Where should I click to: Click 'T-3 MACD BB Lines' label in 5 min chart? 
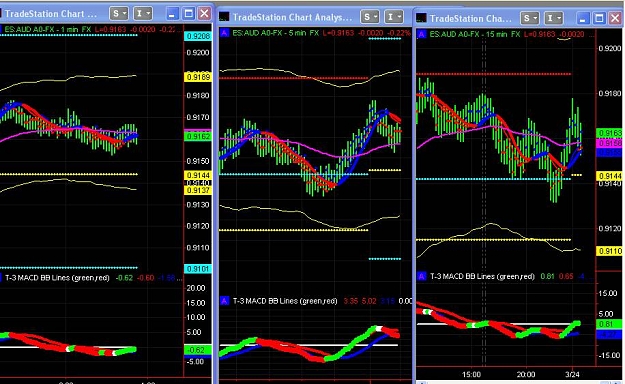coord(285,301)
